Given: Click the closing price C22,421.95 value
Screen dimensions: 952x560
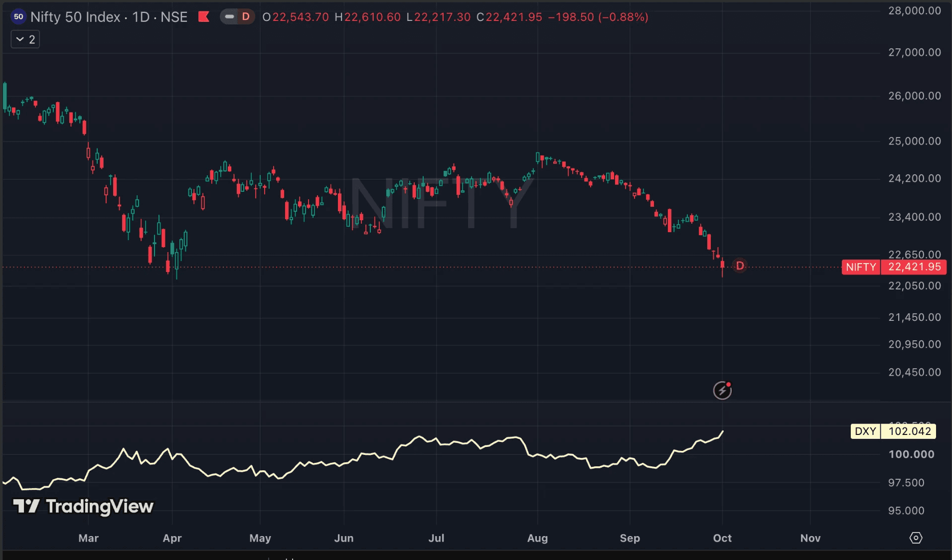Looking at the screenshot, I should 509,17.
